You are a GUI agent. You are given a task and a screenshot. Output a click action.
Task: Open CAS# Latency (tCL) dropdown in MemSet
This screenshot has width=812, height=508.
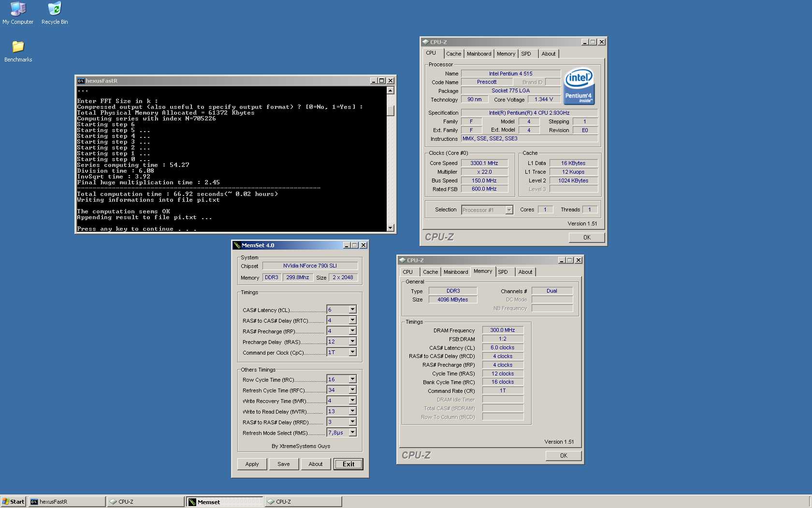pyautogui.click(x=353, y=310)
